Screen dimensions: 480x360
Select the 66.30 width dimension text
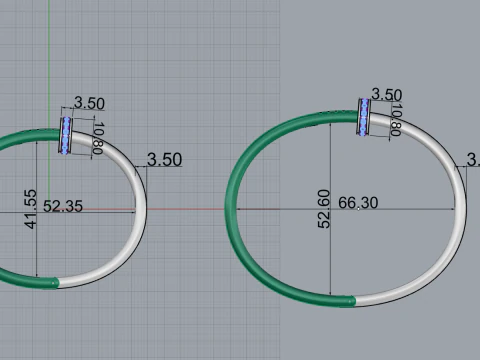(x=358, y=203)
